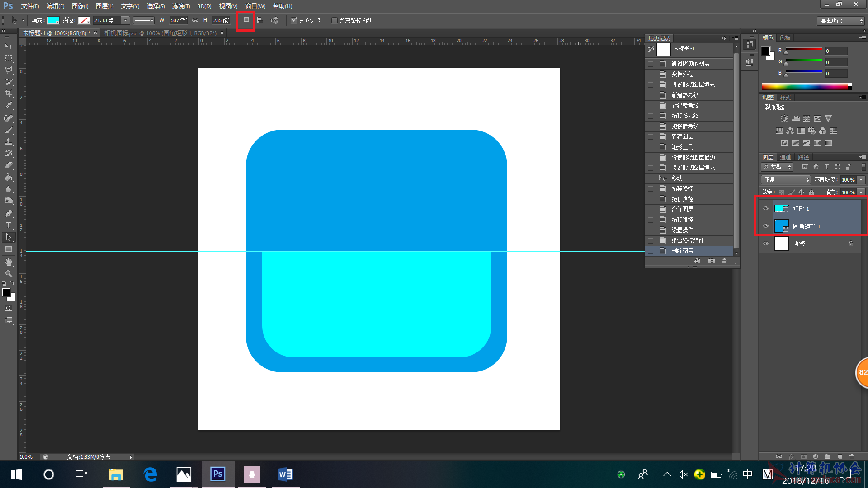Viewport: 868px width, 488px height.
Task: Select the Pen tool
Action: [x=9, y=213]
